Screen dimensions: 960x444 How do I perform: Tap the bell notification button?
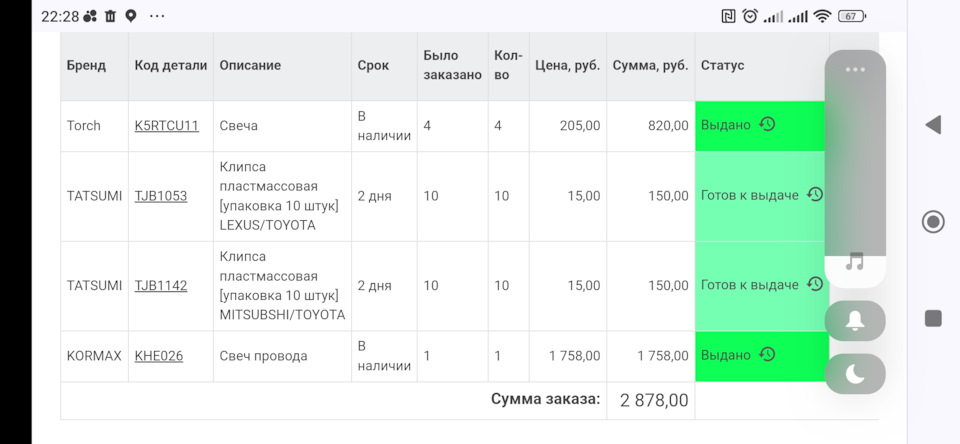[x=855, y=321]
